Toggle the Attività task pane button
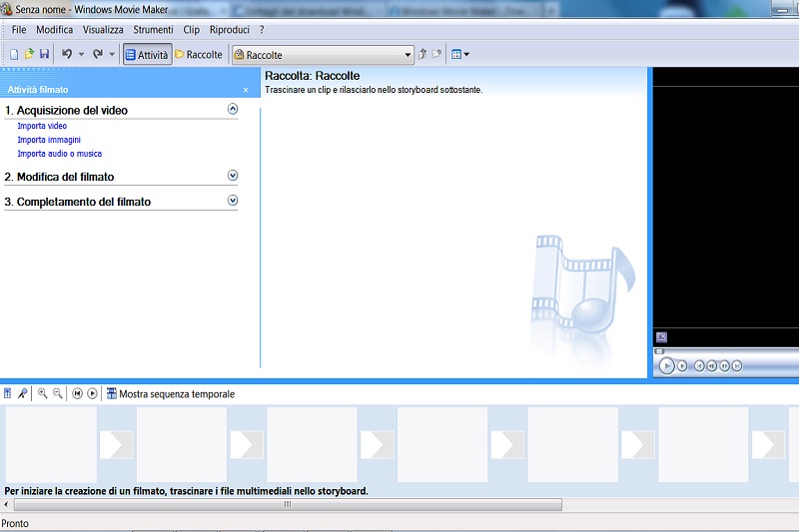Image resolution: width=799 pixels, height=532 pixels. tap(147, 55)
